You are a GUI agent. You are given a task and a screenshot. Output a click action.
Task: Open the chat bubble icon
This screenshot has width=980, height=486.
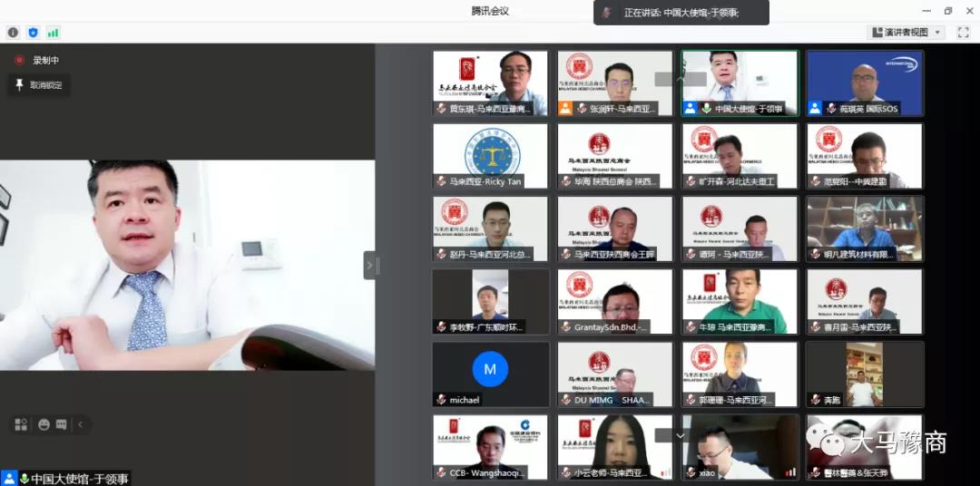click(x=61, y=424)
